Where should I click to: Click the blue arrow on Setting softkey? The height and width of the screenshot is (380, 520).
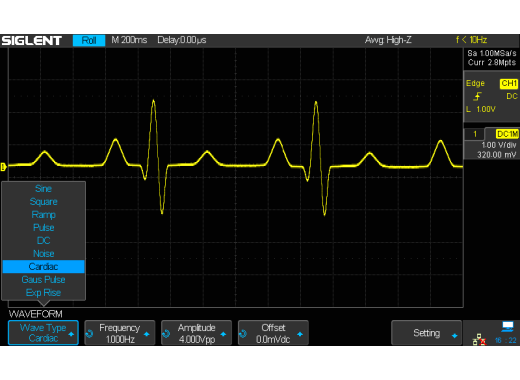click(454, 336)
